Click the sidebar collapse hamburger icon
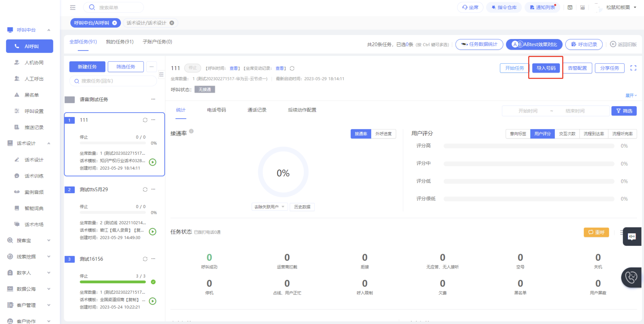This screenshot has height=324, width=644. [73, 8]
